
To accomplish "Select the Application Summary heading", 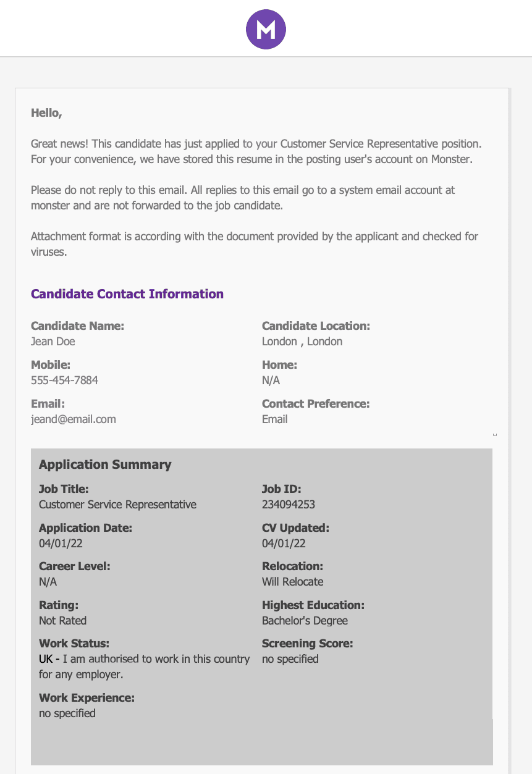I will [x=105, y=465].
